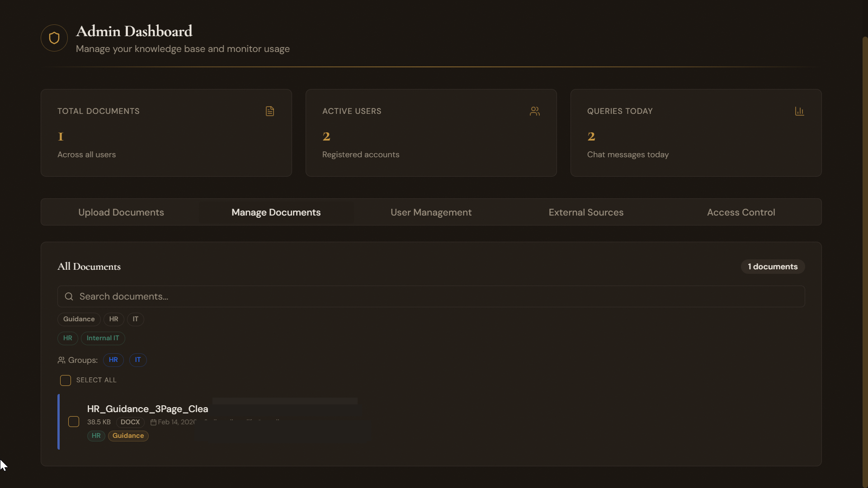
Task: Select the Manage Documents tab
Action: (276, 212)
